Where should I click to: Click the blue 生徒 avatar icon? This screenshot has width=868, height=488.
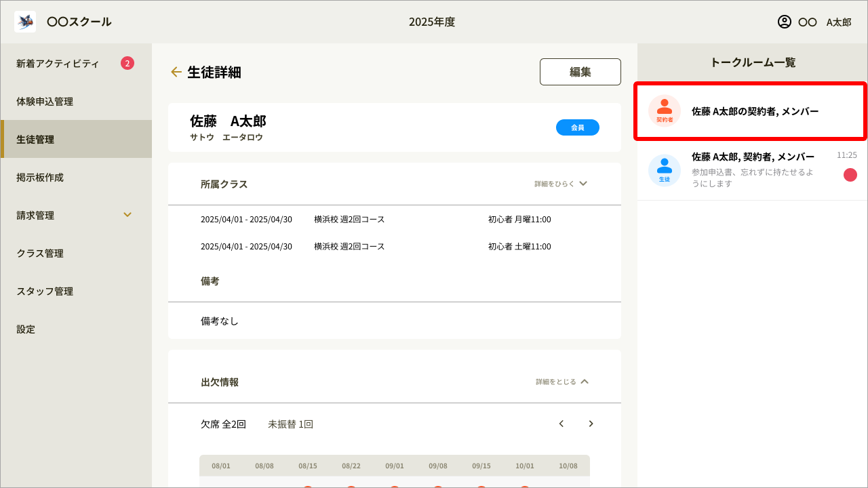pos(664,170)
